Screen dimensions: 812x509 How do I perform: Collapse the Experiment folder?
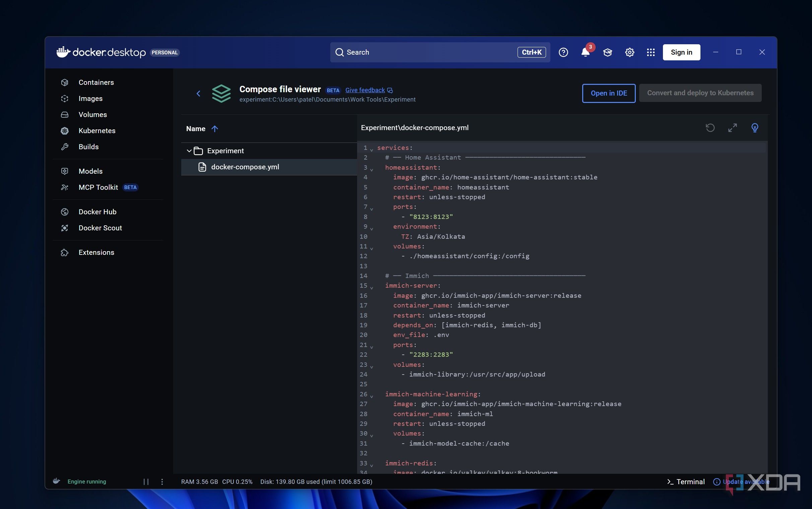tap(189, 151)
